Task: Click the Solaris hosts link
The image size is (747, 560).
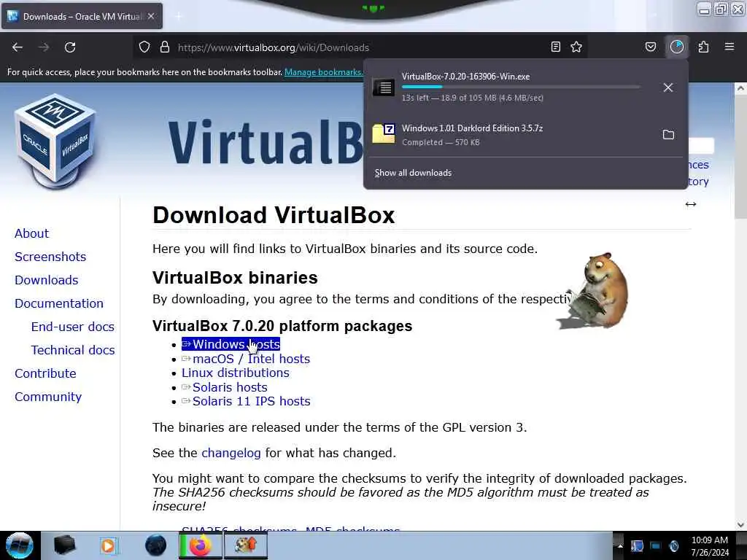Action: tap(225, 387)
